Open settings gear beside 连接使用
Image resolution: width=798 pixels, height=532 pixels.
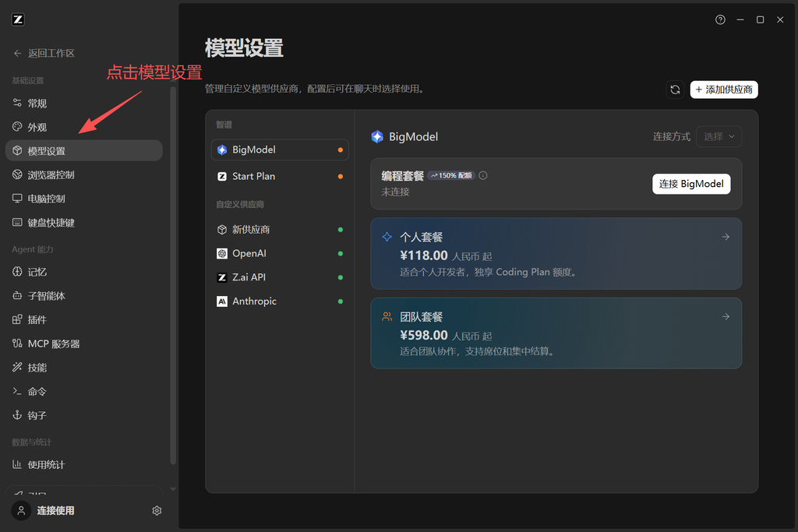coord(157,511)
